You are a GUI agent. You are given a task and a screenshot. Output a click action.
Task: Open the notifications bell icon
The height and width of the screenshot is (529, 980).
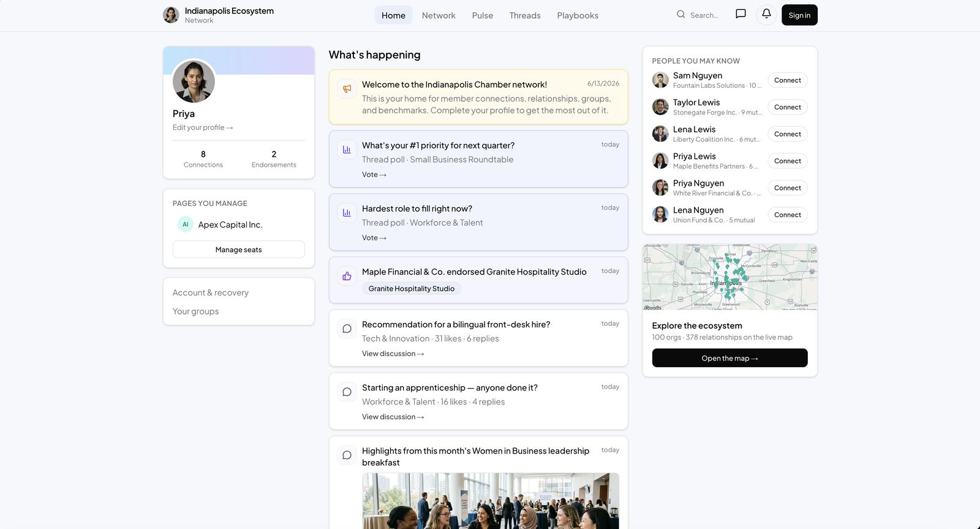(766, 15)
